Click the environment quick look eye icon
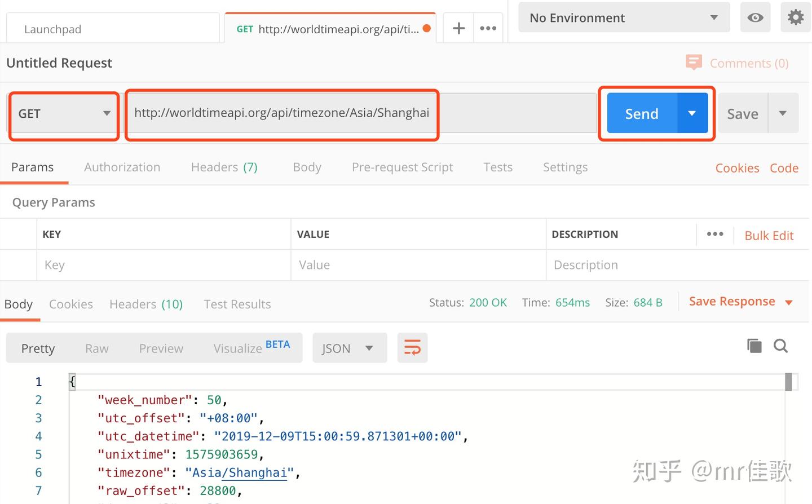Image resolution: width=812 pixels, height=504 pixels. pyautogui.click(x=755, y=17)
